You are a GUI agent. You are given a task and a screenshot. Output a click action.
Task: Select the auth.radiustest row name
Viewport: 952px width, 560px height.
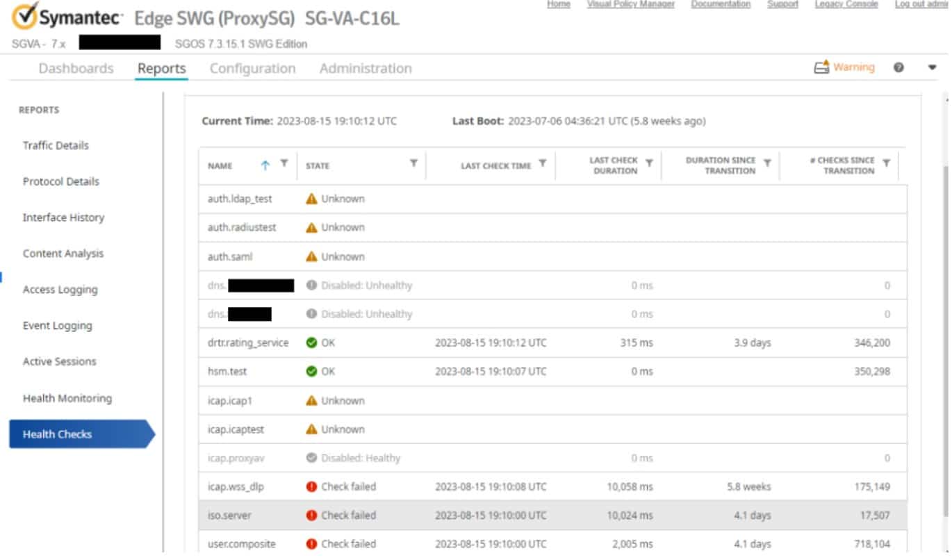coord(242,227)
